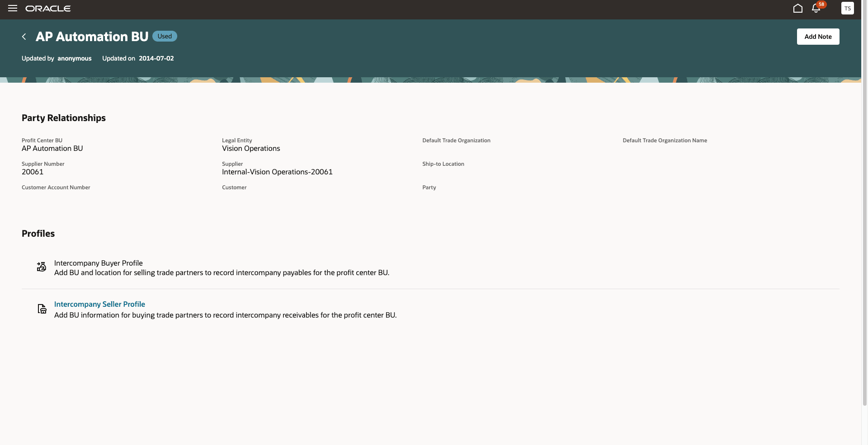Select the Intercompany Buyer Profile title

(99, 263)
